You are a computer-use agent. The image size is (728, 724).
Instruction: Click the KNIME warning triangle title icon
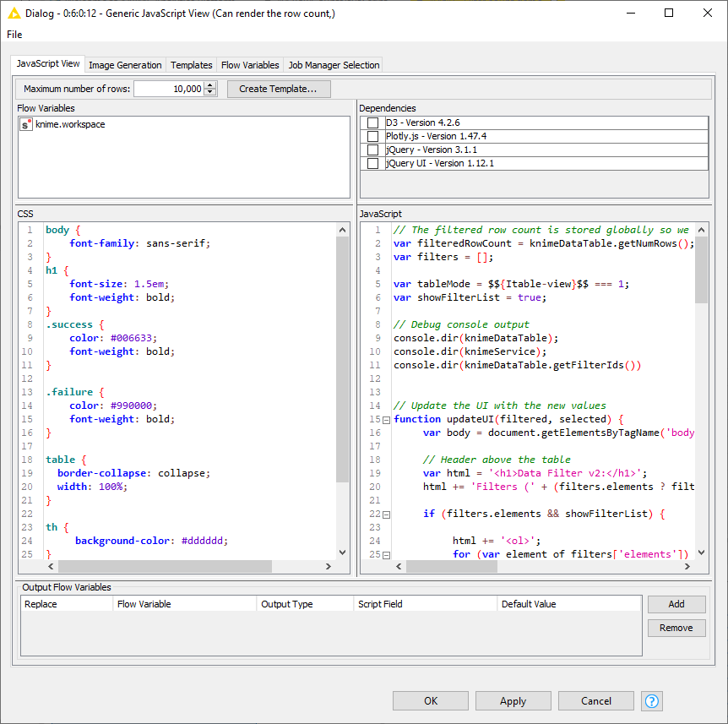(x=14, y=14)
